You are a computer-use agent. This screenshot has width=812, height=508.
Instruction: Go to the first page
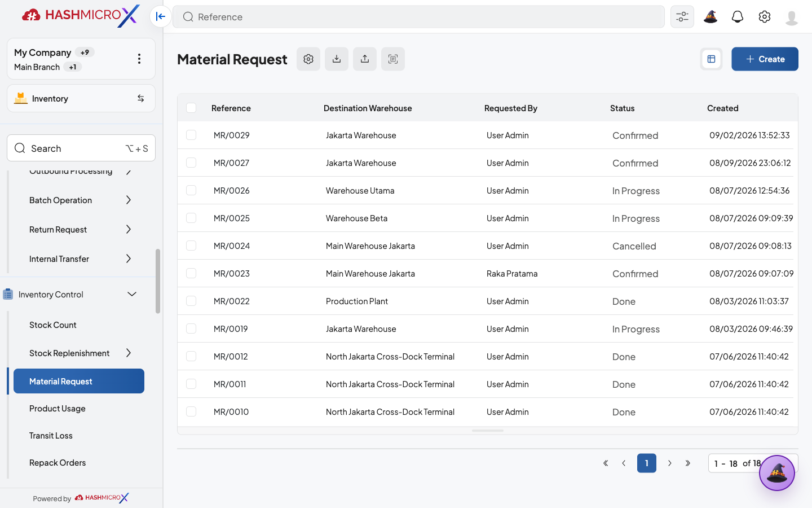(x=606, y=463)
